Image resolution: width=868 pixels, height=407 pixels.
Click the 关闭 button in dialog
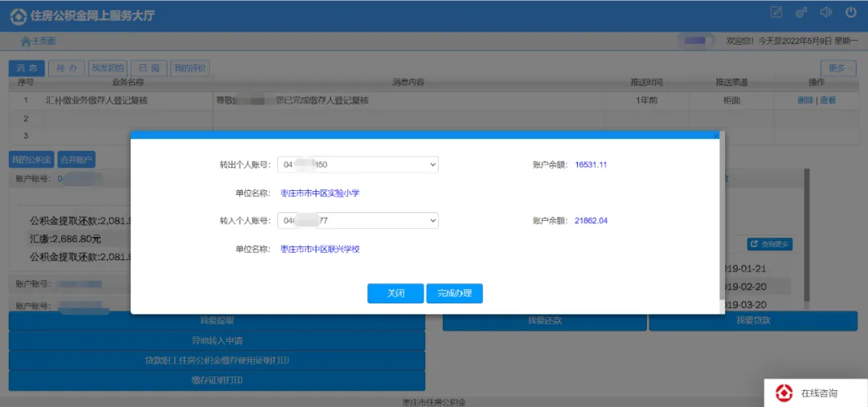point(395,294)
